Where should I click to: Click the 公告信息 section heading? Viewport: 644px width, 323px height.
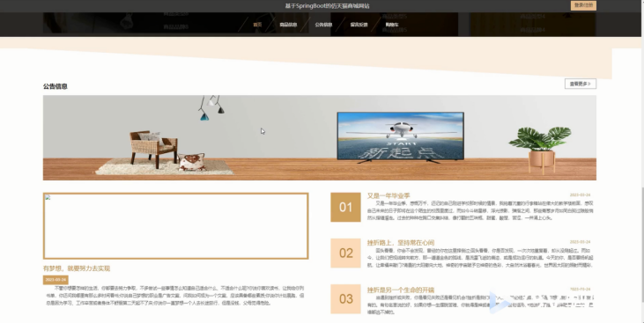[55, 86]
